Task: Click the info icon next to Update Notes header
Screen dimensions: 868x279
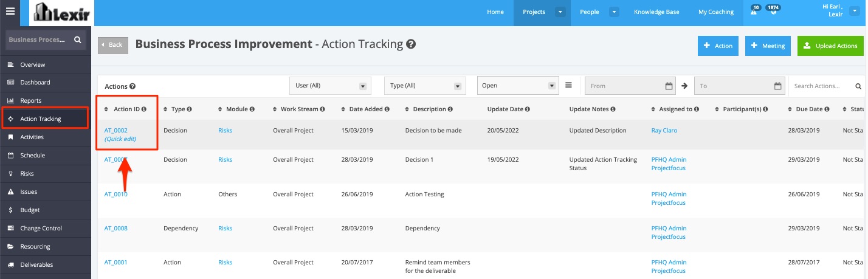Action: click(x=613, y=109)
